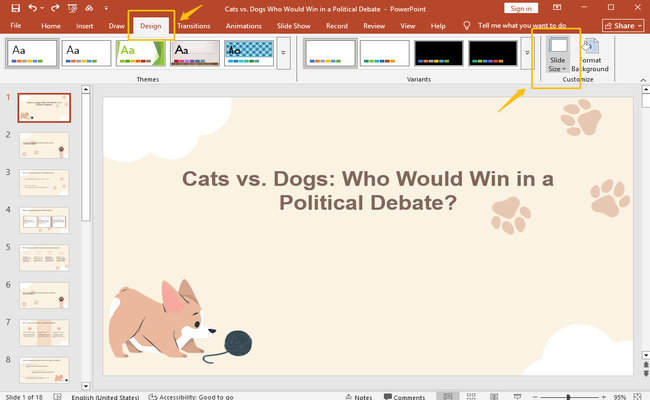Click the corgi dog illustration on slide
Image resolution: width=650 pixels, height=400 pixels.
pyautogui.click(x=162, y=319)
